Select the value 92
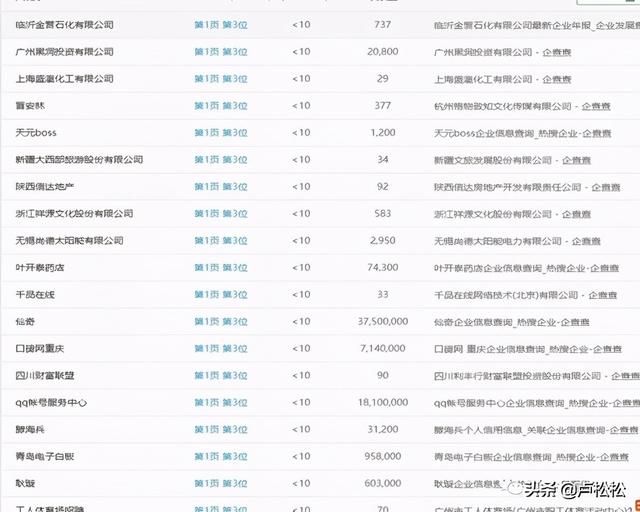The width and height of the screenshot is (640, 512). (x=382, y=186)
